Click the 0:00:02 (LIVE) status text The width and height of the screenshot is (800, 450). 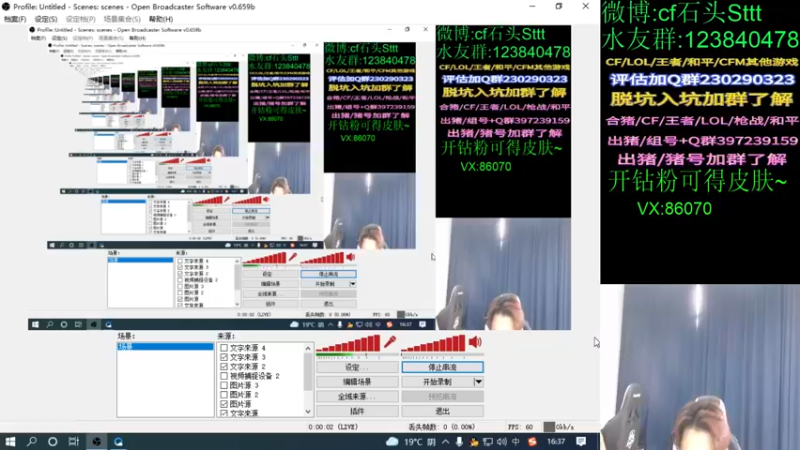point(333,427)
